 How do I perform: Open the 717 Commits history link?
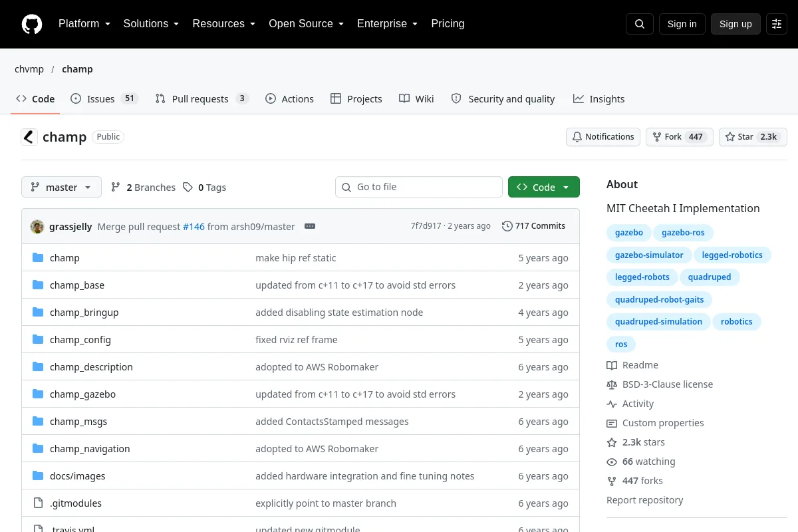[534, 226]
